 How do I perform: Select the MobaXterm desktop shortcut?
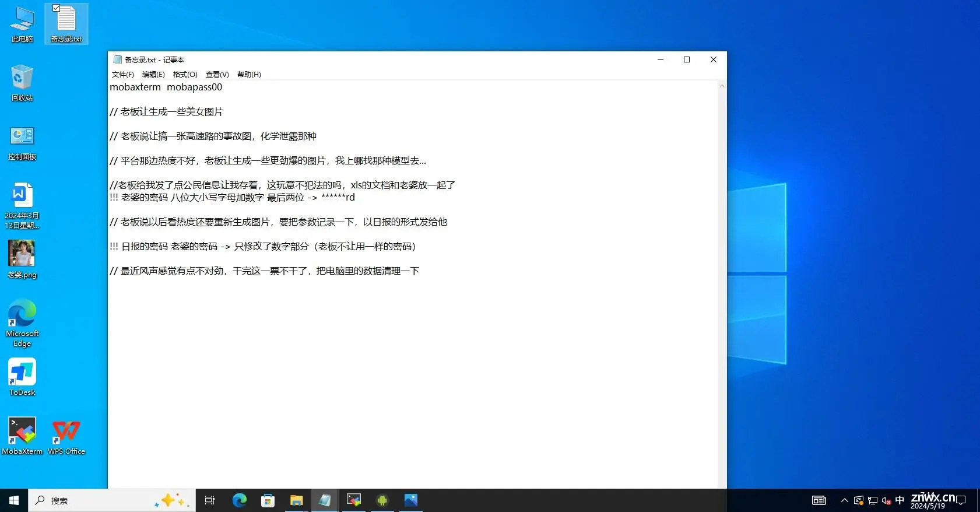(x=22, y=436)
